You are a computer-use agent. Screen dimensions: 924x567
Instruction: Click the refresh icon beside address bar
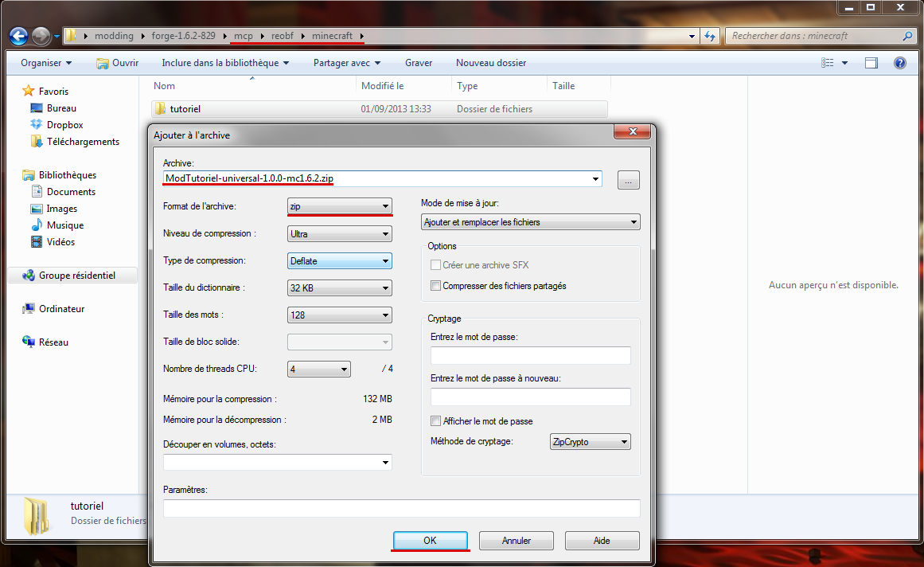click(710, 36)
